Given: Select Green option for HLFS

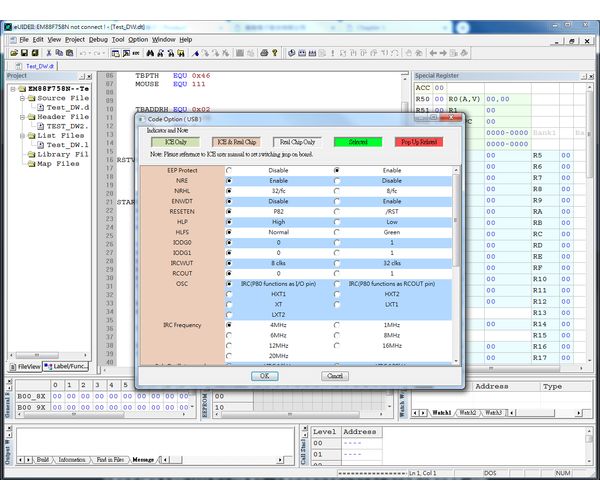Looking at the screenshot, I should [x=337, y=231].
